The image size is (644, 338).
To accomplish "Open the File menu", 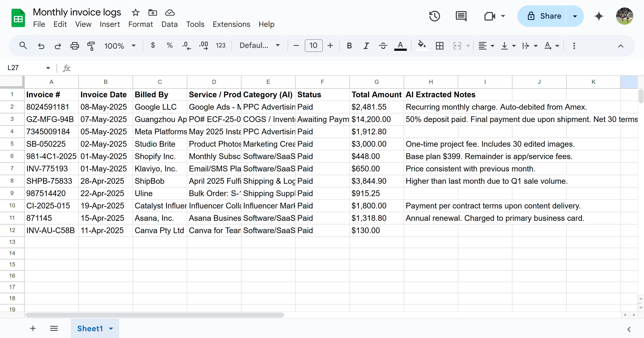I will (x=39, y=24).
